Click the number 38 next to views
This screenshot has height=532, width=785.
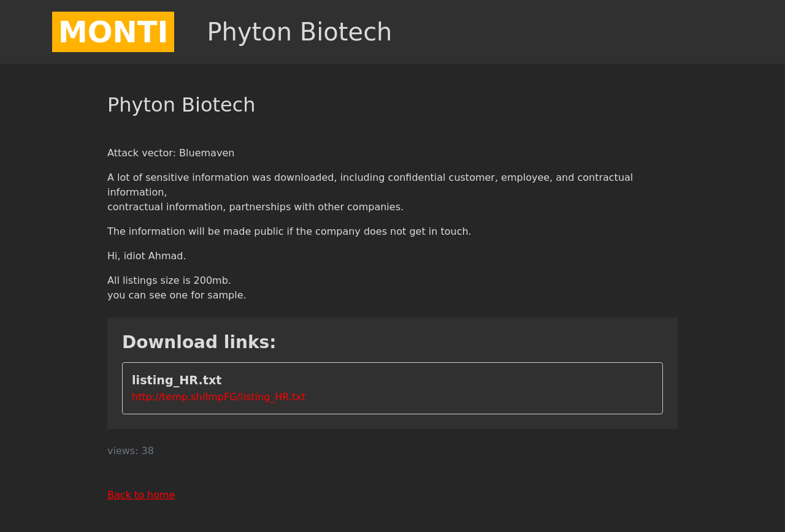coord(148,451)
